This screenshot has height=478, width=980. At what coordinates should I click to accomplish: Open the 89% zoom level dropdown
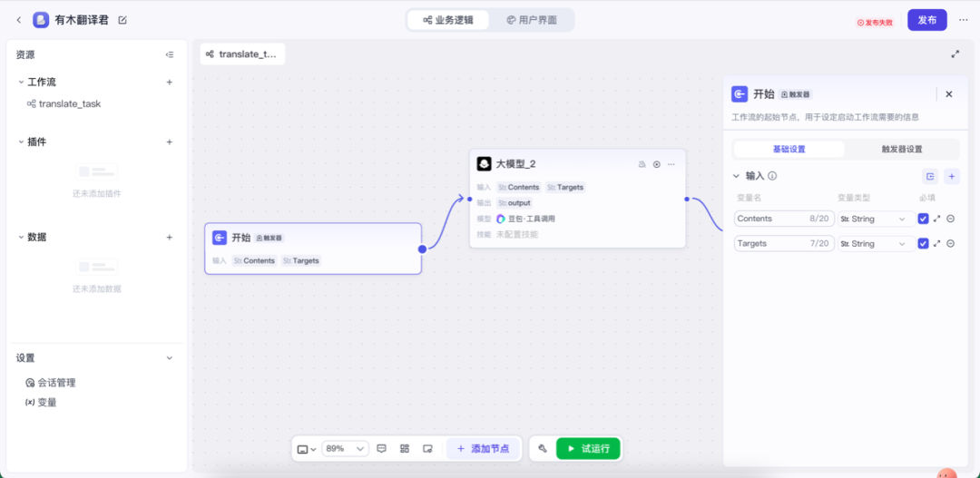pos(345,449)
